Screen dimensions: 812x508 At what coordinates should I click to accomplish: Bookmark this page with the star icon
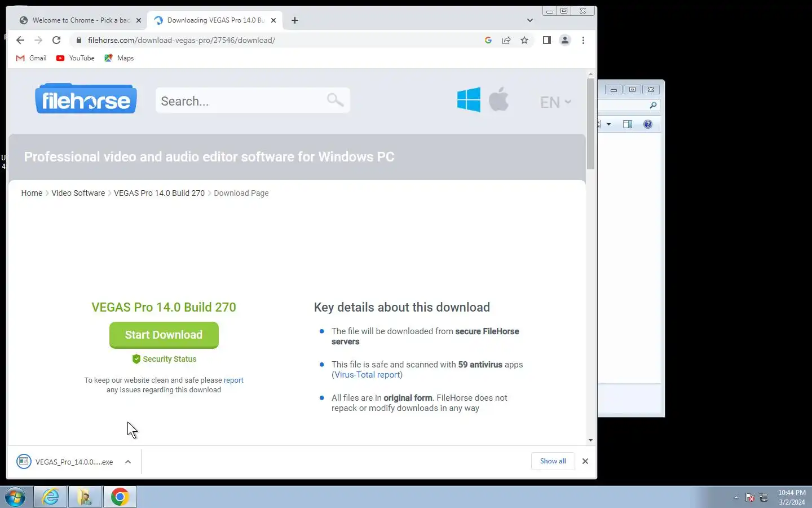click(x=524, y=40)
